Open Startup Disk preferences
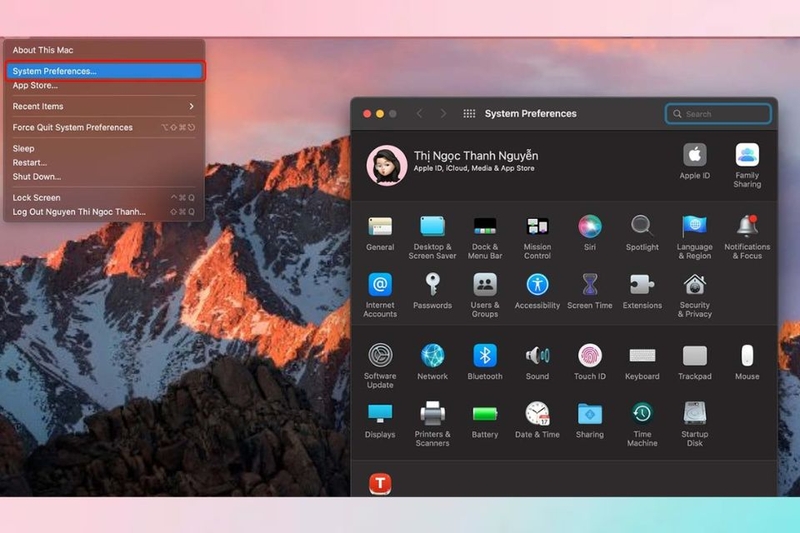 coord(694,424)
